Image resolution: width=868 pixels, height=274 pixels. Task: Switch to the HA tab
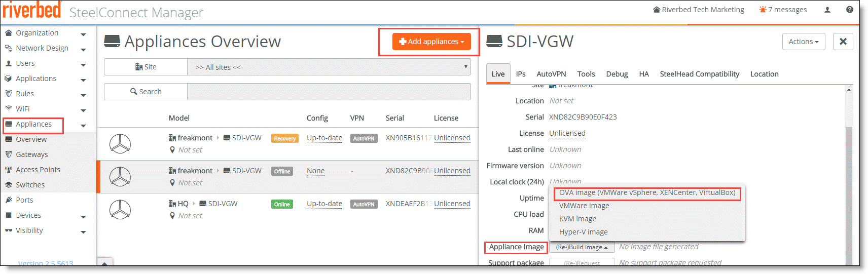coord(644,74)
